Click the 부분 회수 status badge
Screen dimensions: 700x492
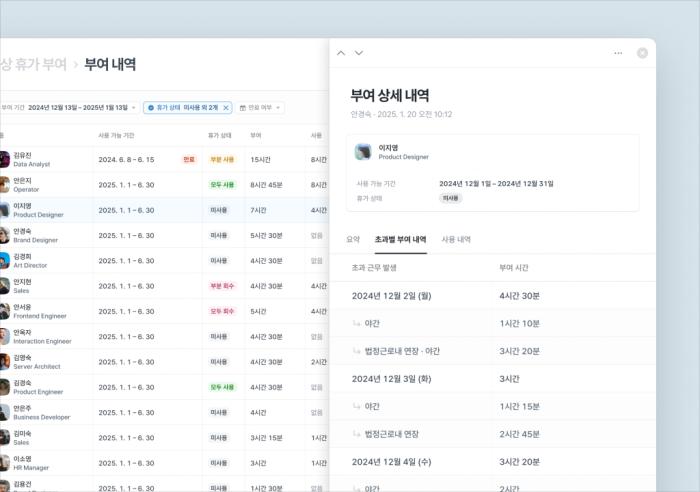tap(222, 286)
